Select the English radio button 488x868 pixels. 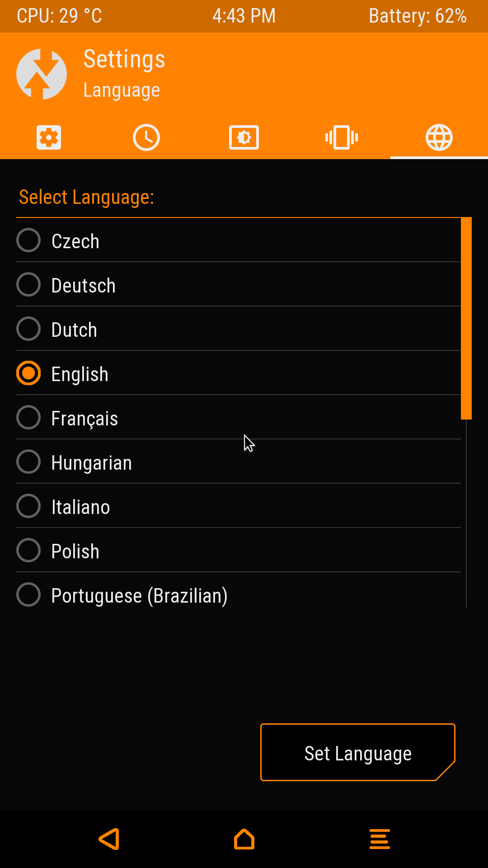coord(28,373)
